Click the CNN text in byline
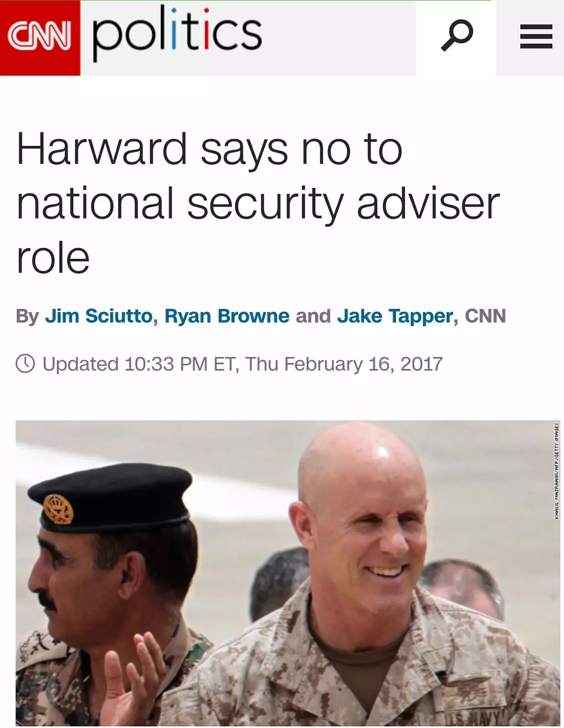 pyautogui.click(x=485, y=316)
